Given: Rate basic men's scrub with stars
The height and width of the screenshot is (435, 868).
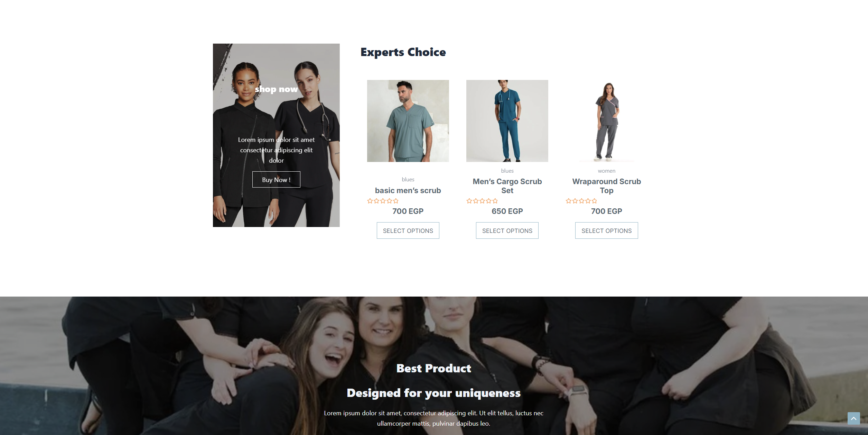Looking at the screenshot, I should (x=383, y=201).
